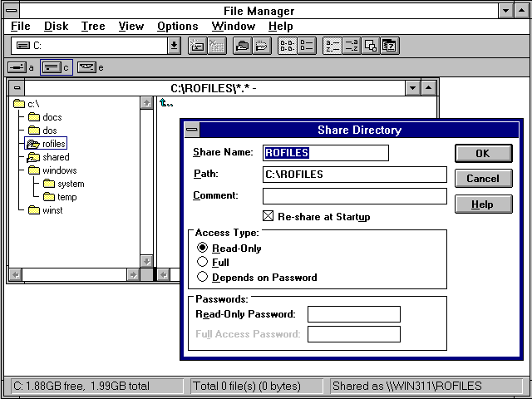Click tree pane scroll left arrow
Viewport: 532px width, 399px height.
[x=16, y=274]
